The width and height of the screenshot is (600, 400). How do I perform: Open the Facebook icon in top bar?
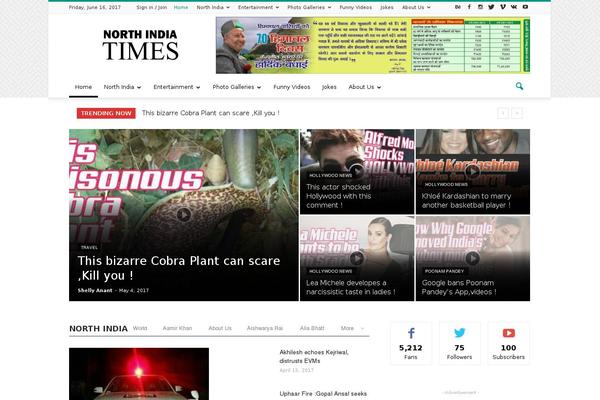point(469,7)
